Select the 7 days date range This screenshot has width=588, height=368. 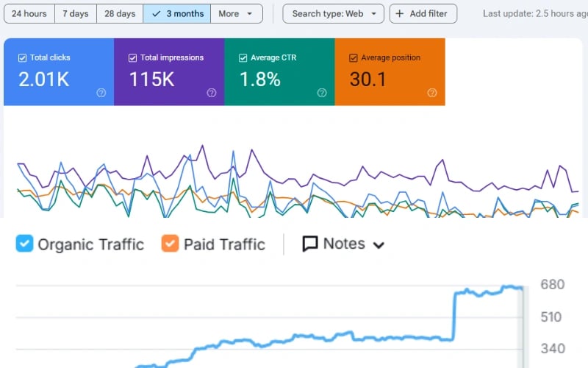click(76, 13)
